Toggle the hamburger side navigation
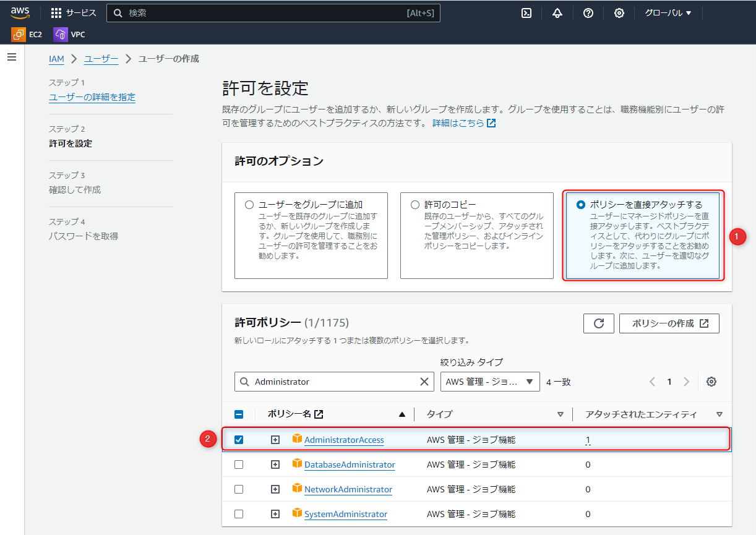Image resolution: width=756 pixels, height=535 pixels. pos(12,57)
